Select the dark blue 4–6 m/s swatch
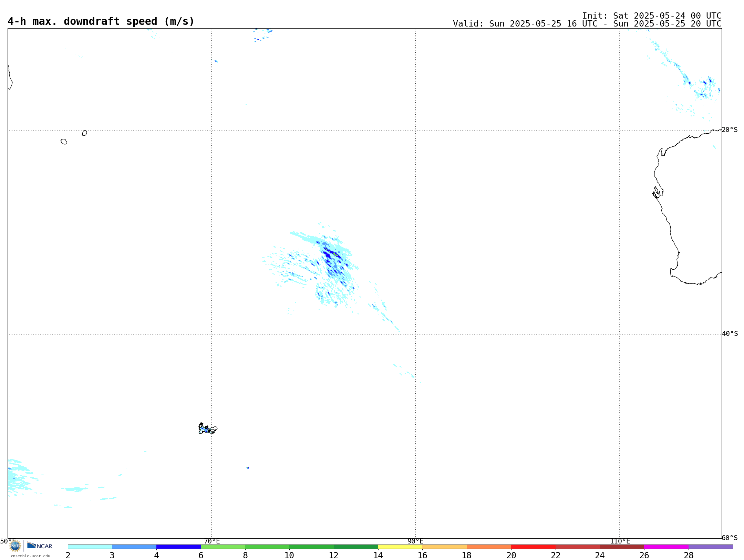This screenshot has height=560, width=744. (178, 547)
